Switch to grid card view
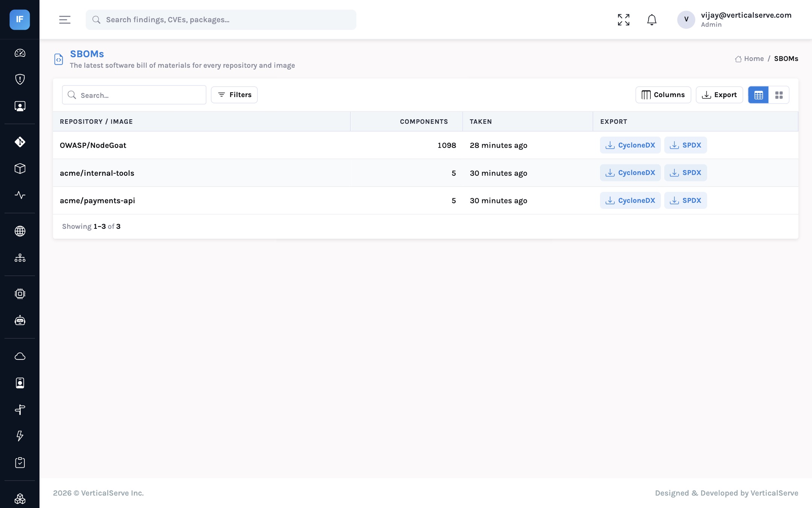This screenshot has width=812, height=508. [779, 95]
